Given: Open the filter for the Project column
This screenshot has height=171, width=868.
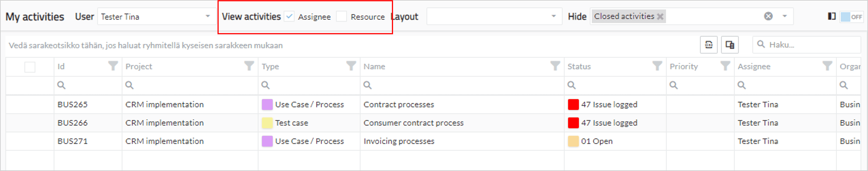Looking at the screenshot, I should pyautogui.click(x=249, y=66).
